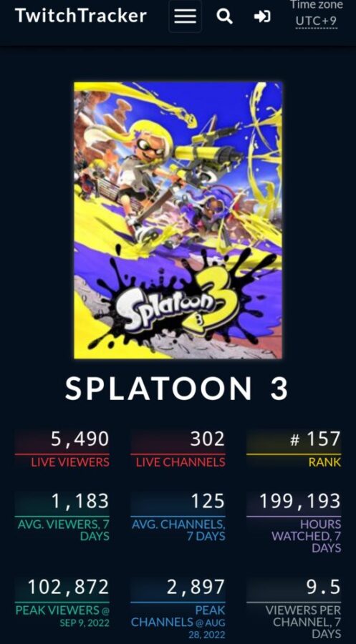Click the Splatoon 3 box art image
The width and height of the screenshot is (356, 644).
[x=178, y=220]
